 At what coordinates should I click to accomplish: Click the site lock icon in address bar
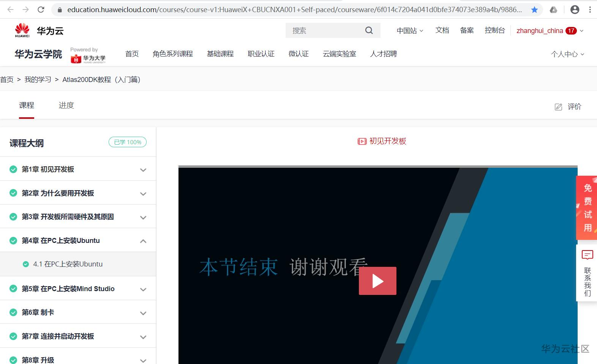[59, 10]
